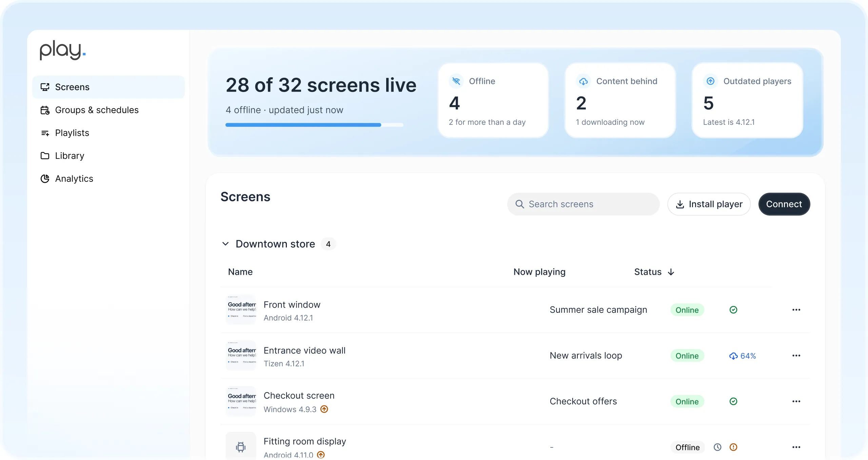Image resolution: width=868 pixels, height=460 pixels.
Task: Click the outdated icon next to Android 4.11.0
Action: pyautogui.click(x=321, y=455)
